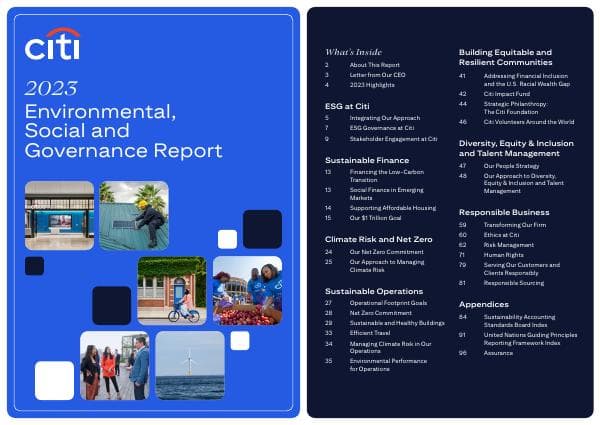600x425 pixels.
Task: Open the offshore wind turbine photo
Action: [190, 365]
